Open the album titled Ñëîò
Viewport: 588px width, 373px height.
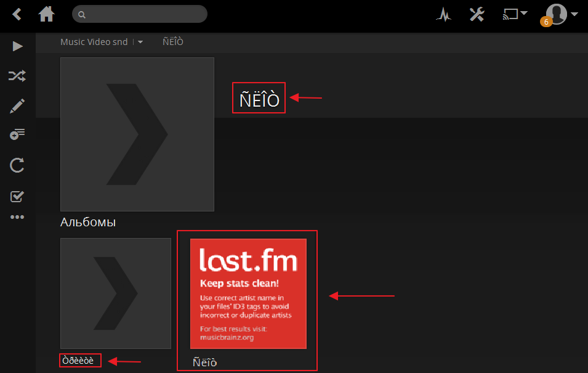205,363
